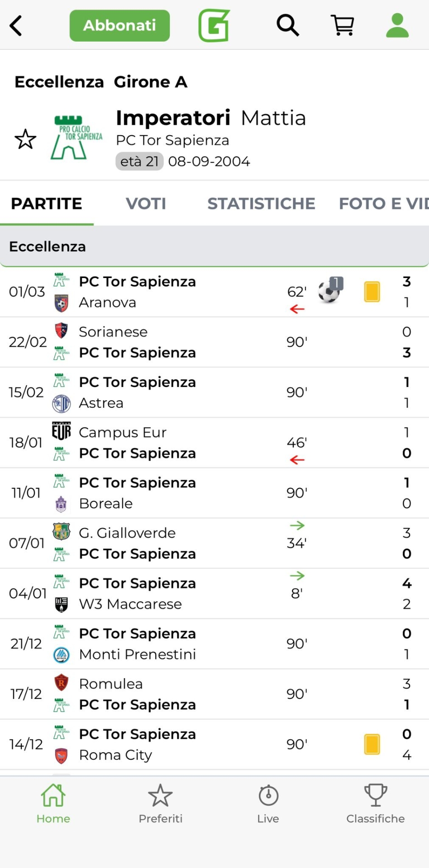This screenshot has width=429, height=868.
Task: Click the Abbonati subscribe button
Action: coord(119,25)
